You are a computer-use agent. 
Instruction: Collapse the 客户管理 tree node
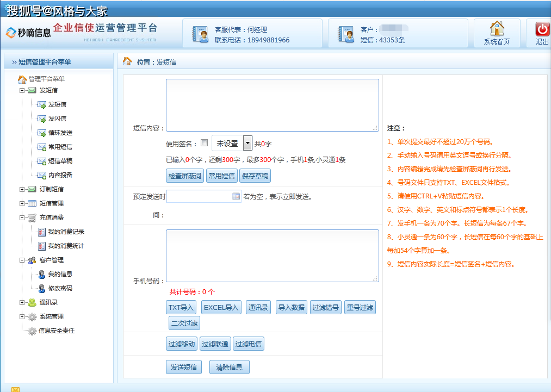coord(22,260)
